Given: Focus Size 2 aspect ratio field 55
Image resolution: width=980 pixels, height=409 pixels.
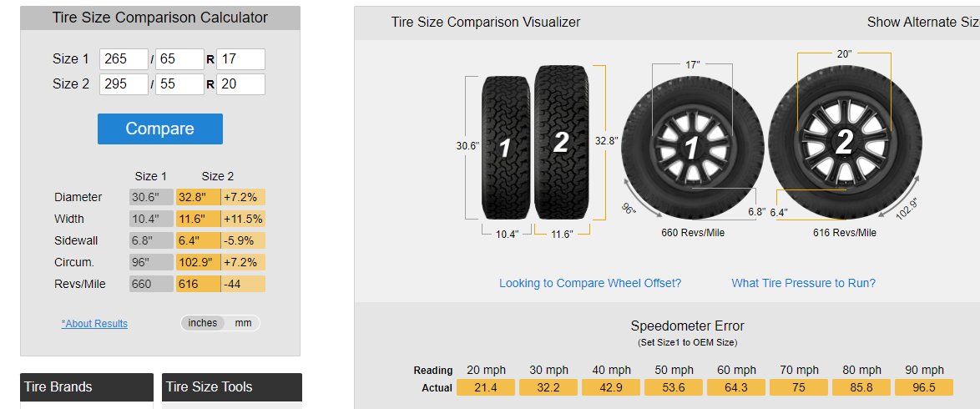Looking at the screenshot, I should tap(179, 83).
